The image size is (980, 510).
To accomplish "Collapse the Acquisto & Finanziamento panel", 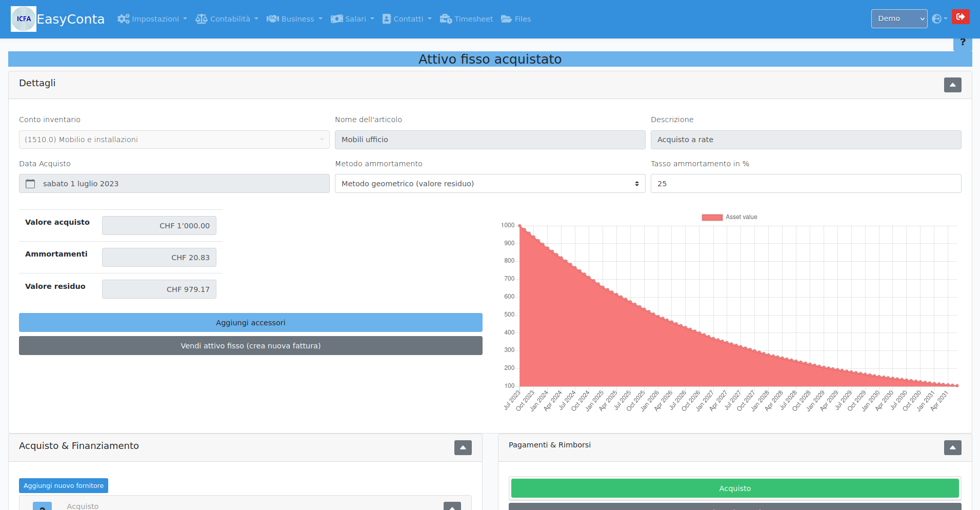I will (463, 447).
